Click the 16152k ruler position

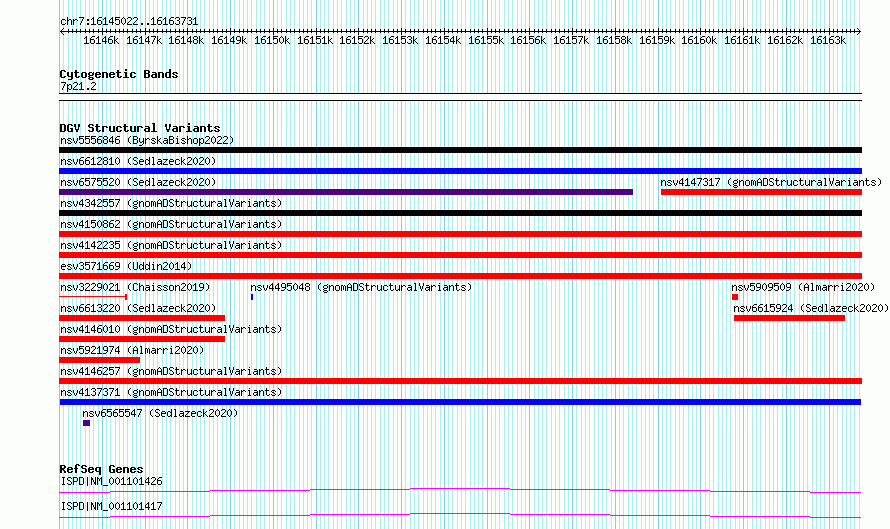point(357,40)
